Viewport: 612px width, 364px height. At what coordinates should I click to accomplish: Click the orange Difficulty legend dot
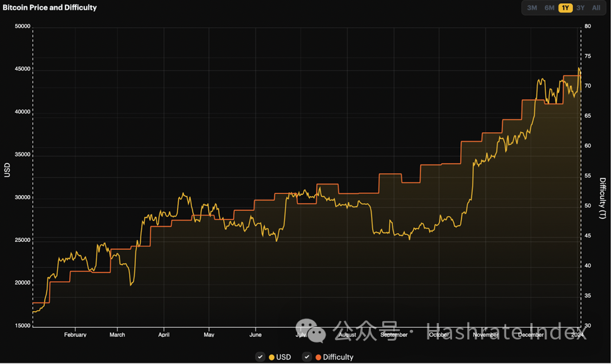[318, 357]
